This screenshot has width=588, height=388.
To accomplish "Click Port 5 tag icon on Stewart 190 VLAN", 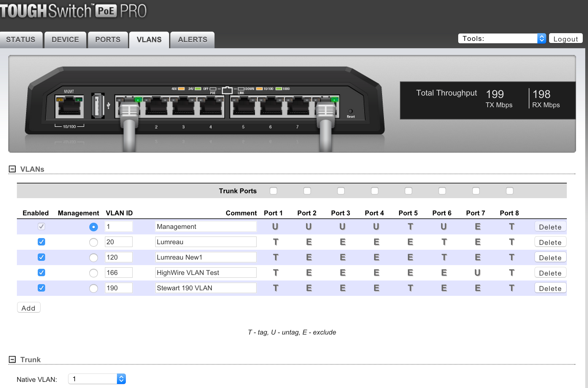I will click(x=410, y=288).
